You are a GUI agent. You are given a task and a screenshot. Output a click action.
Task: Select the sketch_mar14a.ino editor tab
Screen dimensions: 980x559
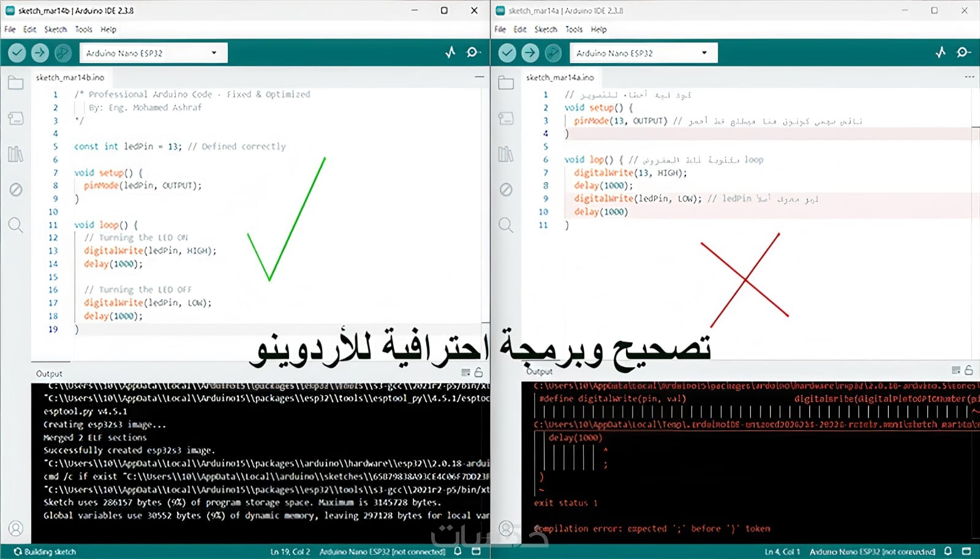coord(560,77)
